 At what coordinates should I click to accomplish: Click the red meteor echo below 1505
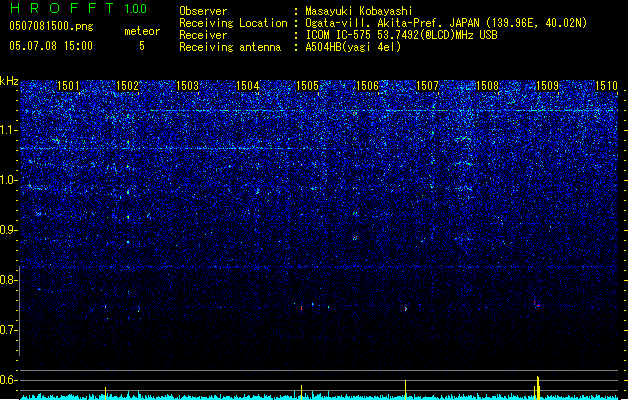[301, 308]
